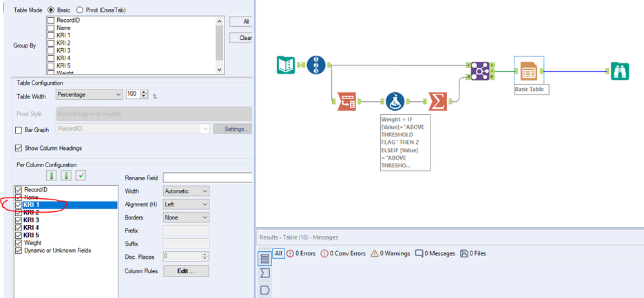Open the tag metadata view in results
The width and height of the screenshot is (644, 298).
tap(265, 290)
